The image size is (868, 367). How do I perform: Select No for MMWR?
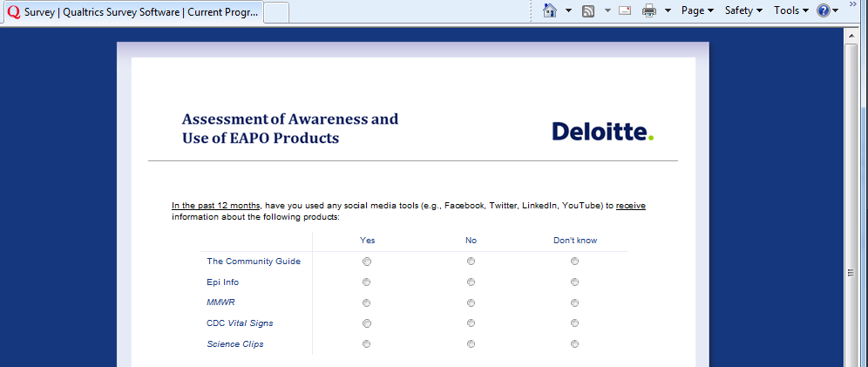pos(471,302)
